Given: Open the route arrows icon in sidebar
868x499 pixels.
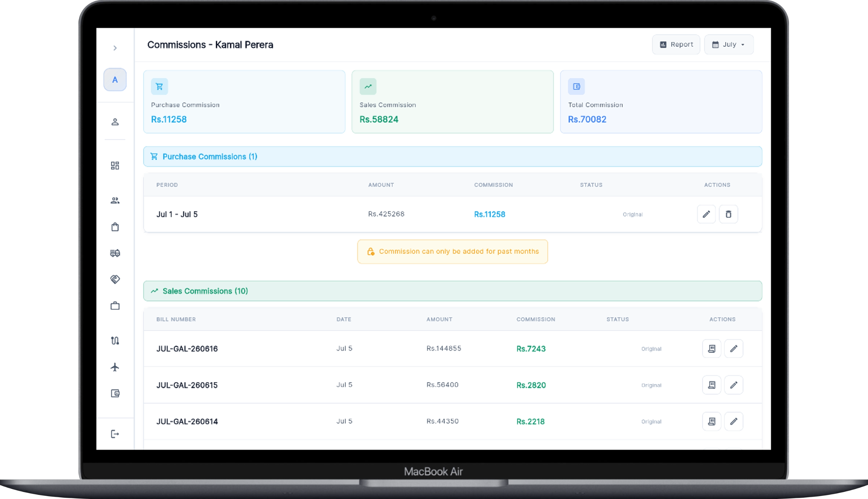Looking at the screenshot, I should 115,341.
